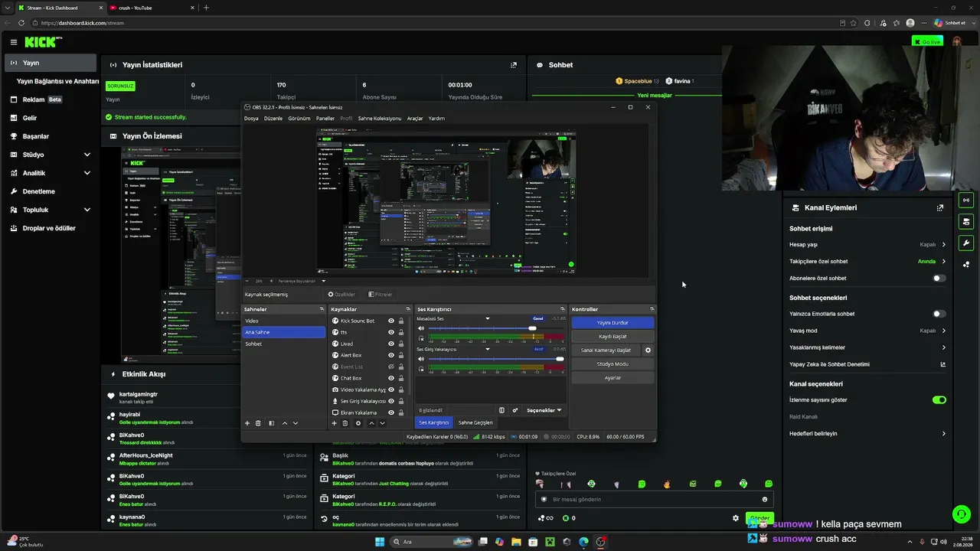980x551 pixels.
Task: Click the green Kick support headset icon
Action: pyautogui.click(x=960, y=514)
